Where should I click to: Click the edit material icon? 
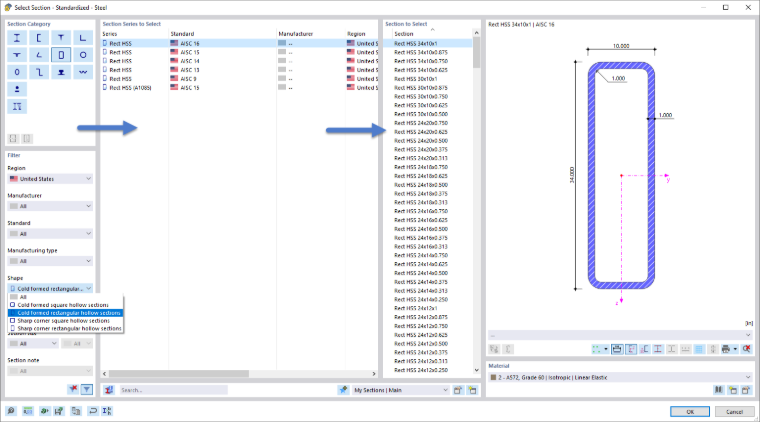[x=746, y=390]
